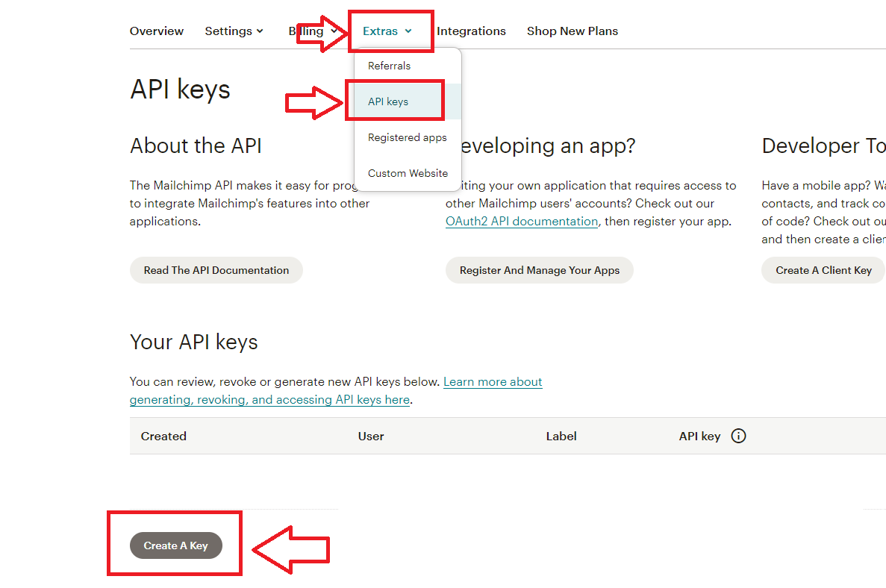Click the API keys page title
The image size is (886, 588).
pyautogui.click(x=180, y=90)
